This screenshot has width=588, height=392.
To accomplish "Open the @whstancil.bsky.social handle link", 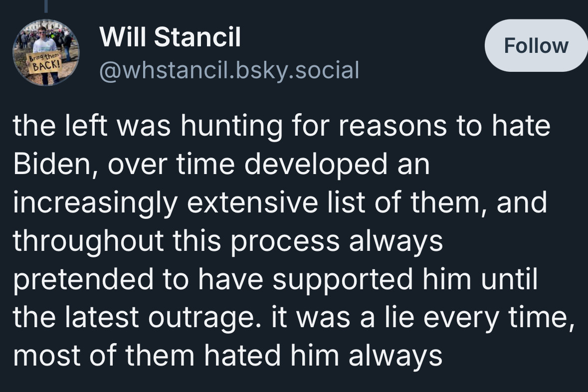I will click(x=229, y=70).
